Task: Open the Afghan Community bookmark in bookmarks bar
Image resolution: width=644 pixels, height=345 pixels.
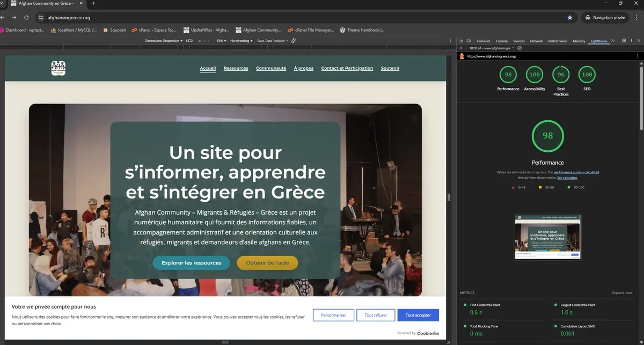Action: (258, 30)
